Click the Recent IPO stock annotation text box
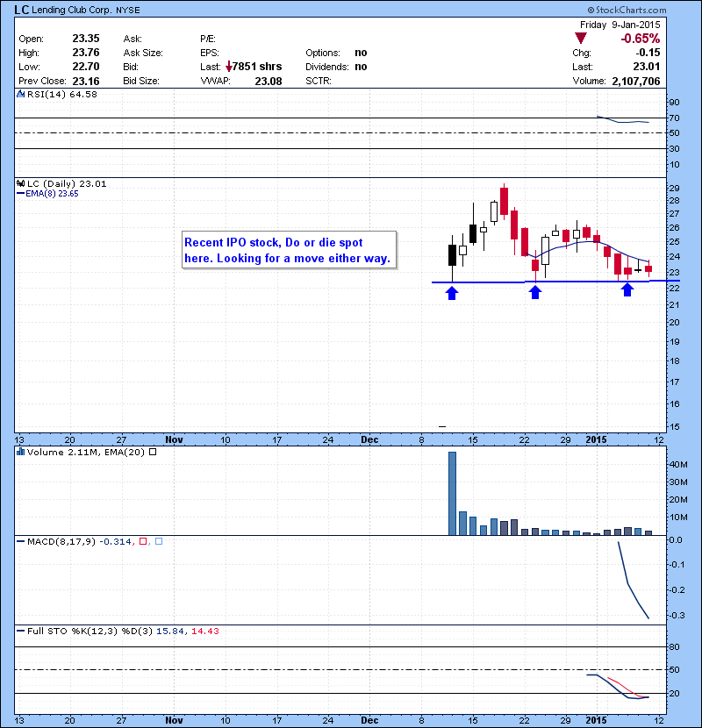The image size is (702, 728). click(289, 250)
